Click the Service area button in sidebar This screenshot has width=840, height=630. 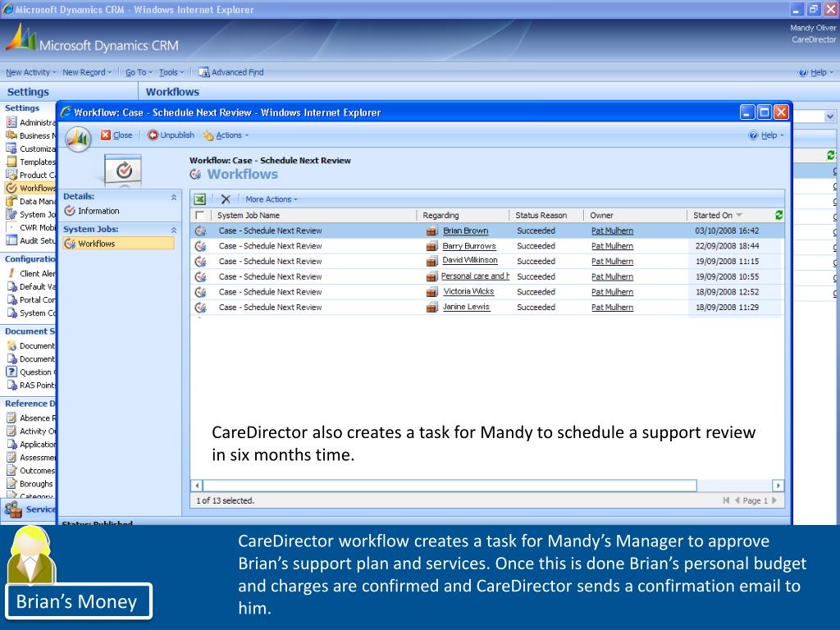click(29, 509)
